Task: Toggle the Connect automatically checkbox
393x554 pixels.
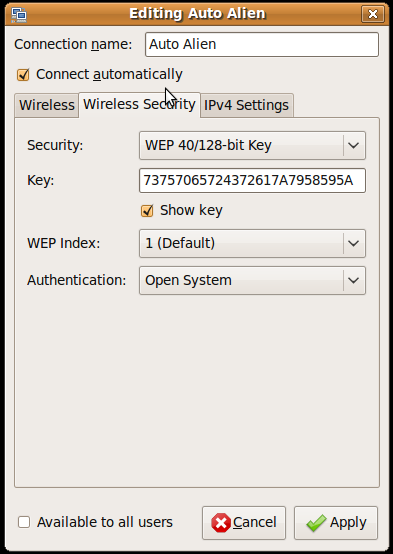Action: [x=23, y=75]
